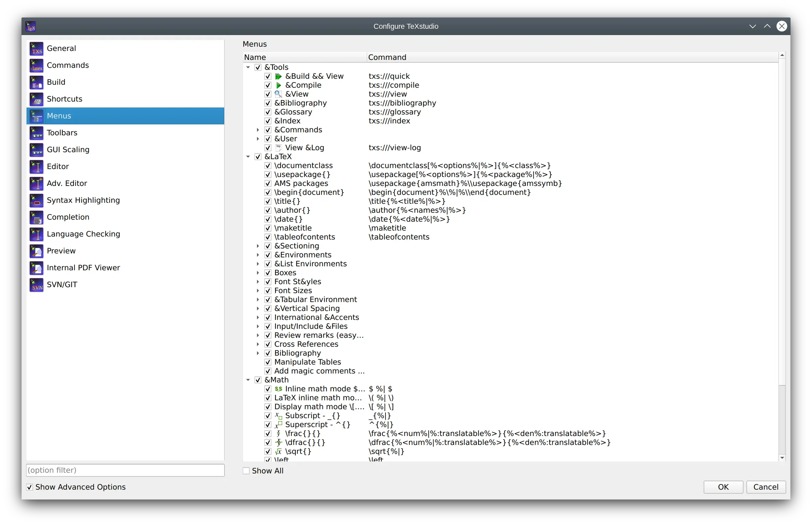Disable the \tableofcontents menu entry
The height and width of the screenshot is (525, 812).
(268, 237)
